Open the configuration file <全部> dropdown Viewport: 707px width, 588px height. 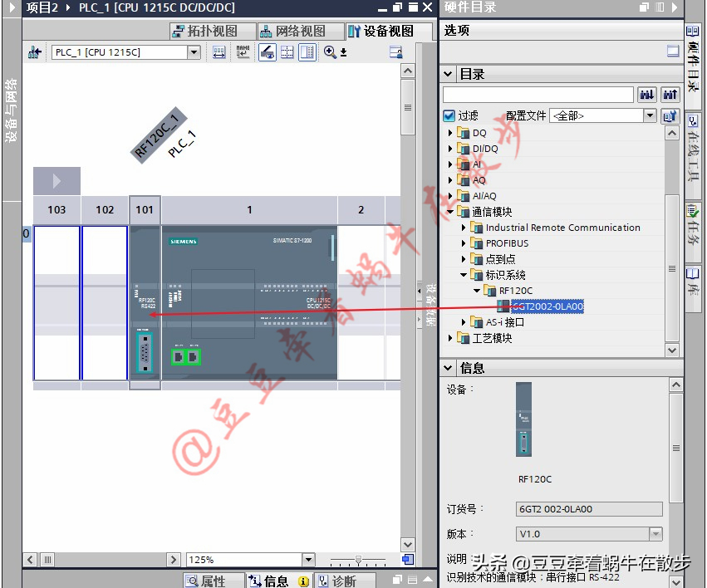point(650,115)
